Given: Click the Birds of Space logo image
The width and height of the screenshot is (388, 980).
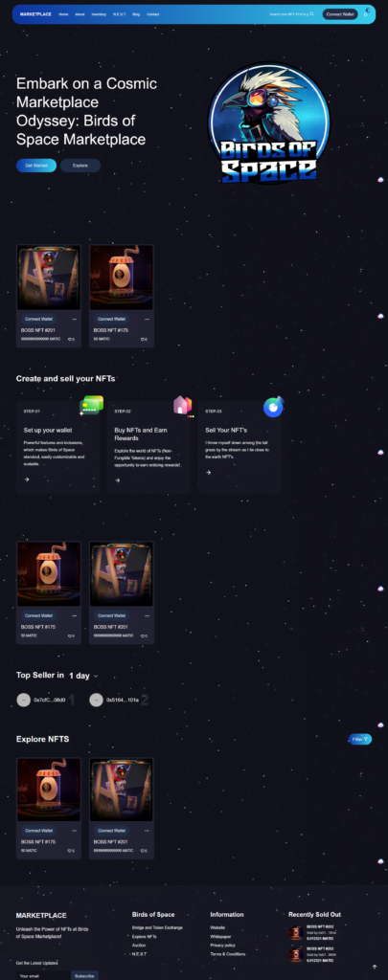Looking at the screenshot, I should 268,123.
